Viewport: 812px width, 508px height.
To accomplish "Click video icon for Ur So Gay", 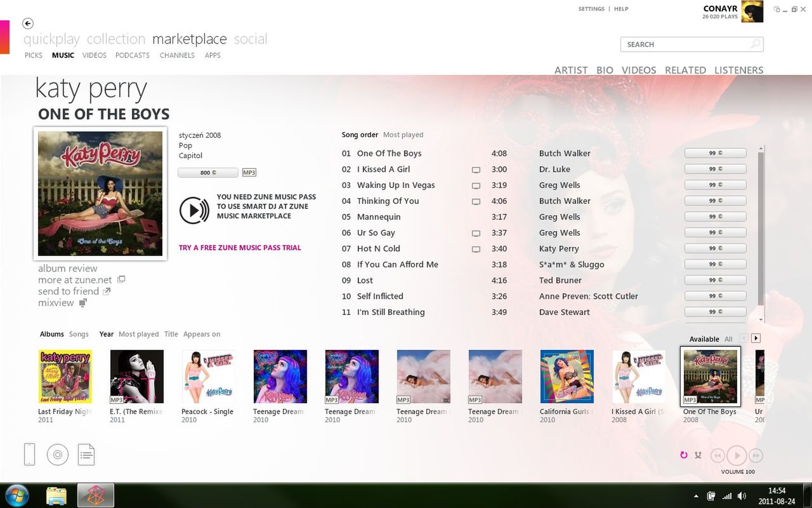I will 476,234.
